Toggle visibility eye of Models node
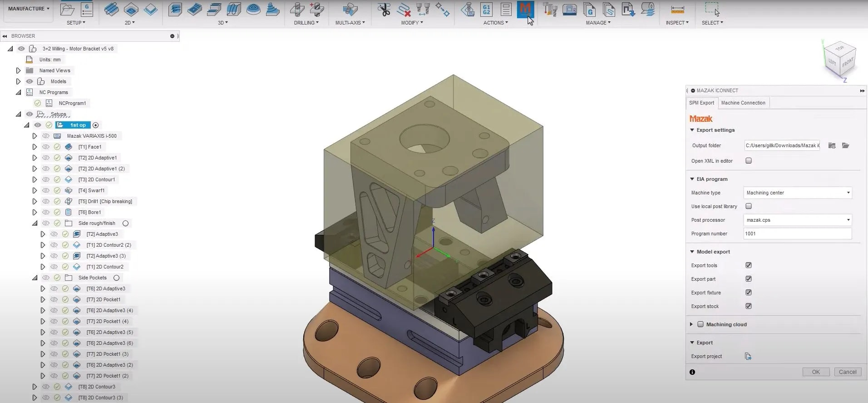Image resolution: width=868 pixels, height=403 pixels. [30, 81]
